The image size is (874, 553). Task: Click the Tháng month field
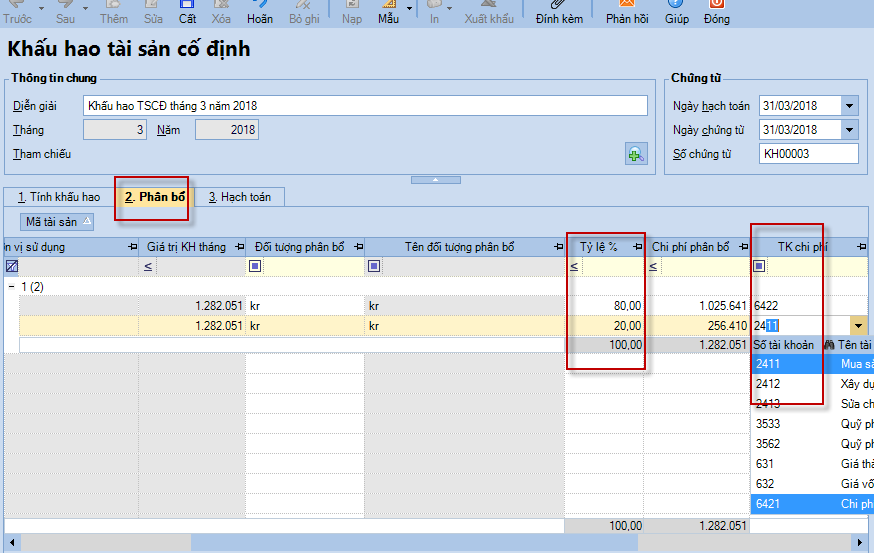pos(115,130)
